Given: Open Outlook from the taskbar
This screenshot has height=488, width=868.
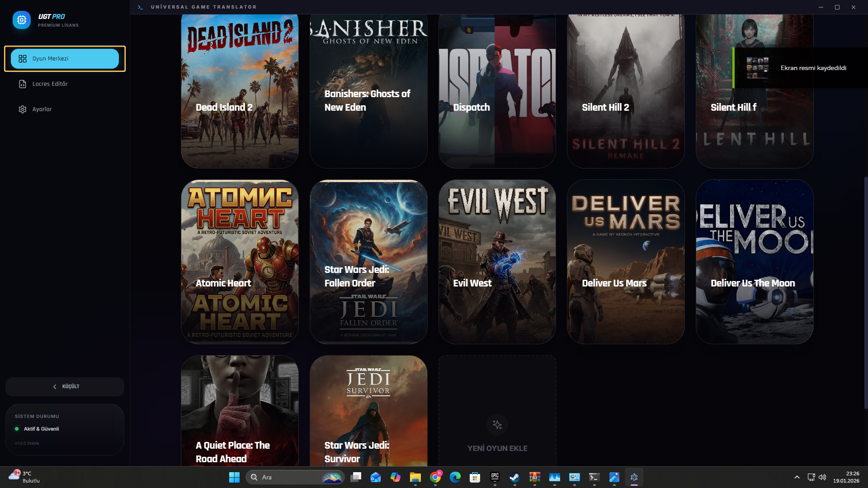Looking at the screenshot, I should (x=376, y=477).
